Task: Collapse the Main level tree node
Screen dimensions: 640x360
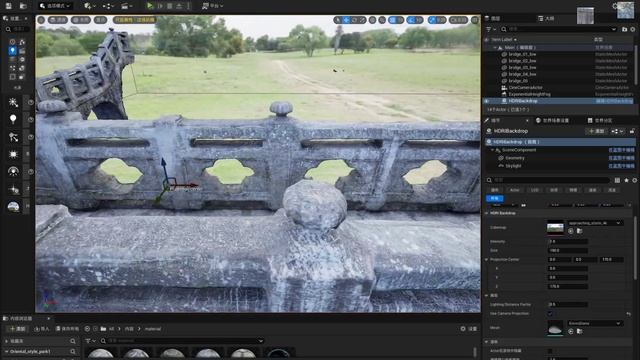Action: coord(495,48)
